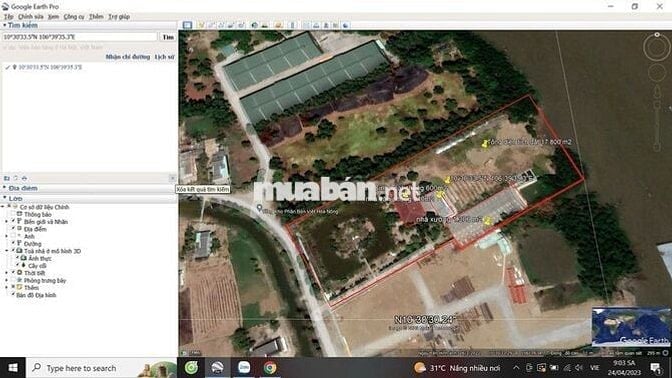Click the Lịch sử link
Viewport: 672px width, 378px height.
(x=165, y=57)
